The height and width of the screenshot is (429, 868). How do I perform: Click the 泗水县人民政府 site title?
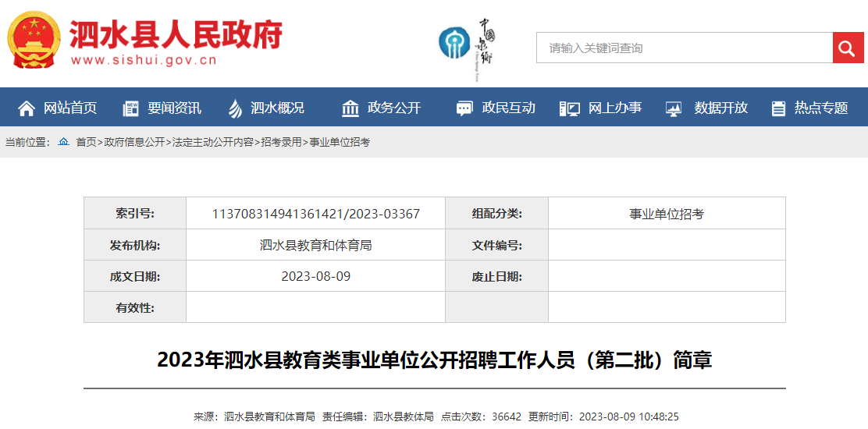tap(176, 34)
